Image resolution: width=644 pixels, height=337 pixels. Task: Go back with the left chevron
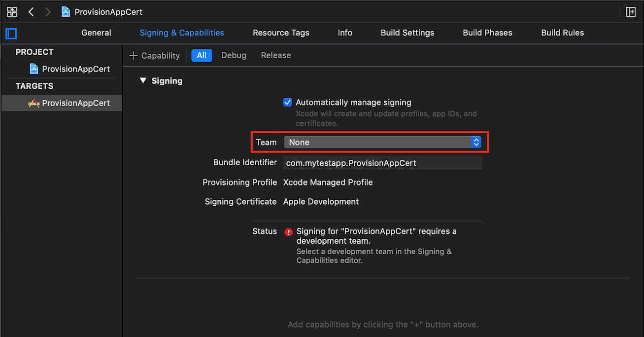click(31, 12)
